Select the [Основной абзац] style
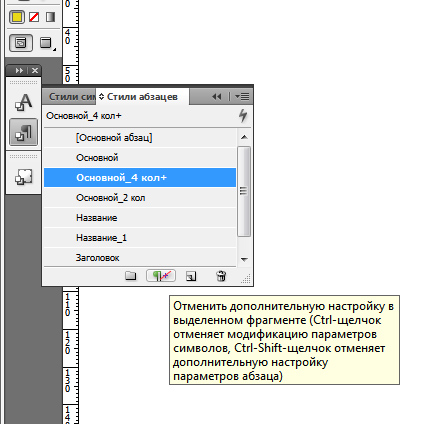 (140, 138)
